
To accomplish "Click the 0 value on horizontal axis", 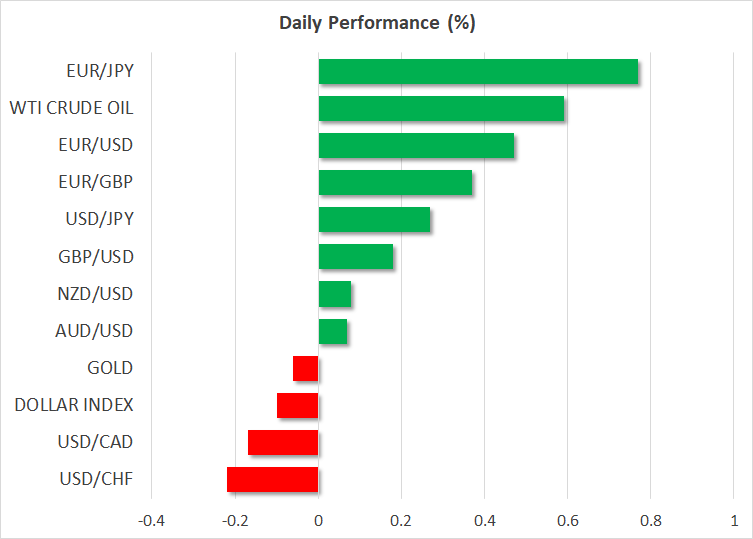I will pyautogui.click(x=318, y=520).
